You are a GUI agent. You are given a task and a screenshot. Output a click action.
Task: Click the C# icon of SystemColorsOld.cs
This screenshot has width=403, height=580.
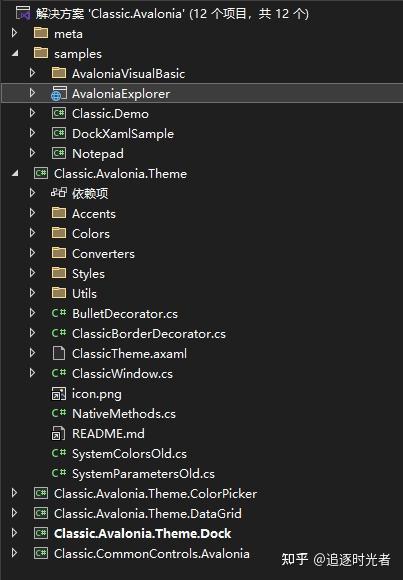tap(59, 453)
